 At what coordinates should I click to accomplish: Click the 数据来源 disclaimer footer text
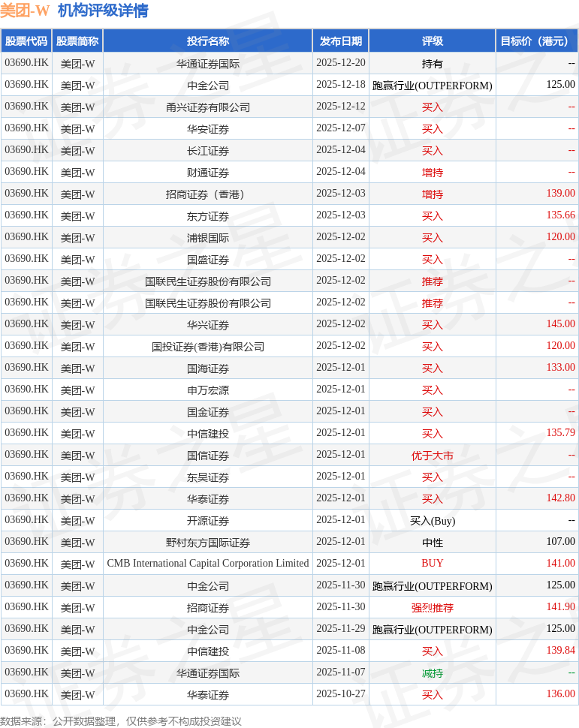coord(121,721)
